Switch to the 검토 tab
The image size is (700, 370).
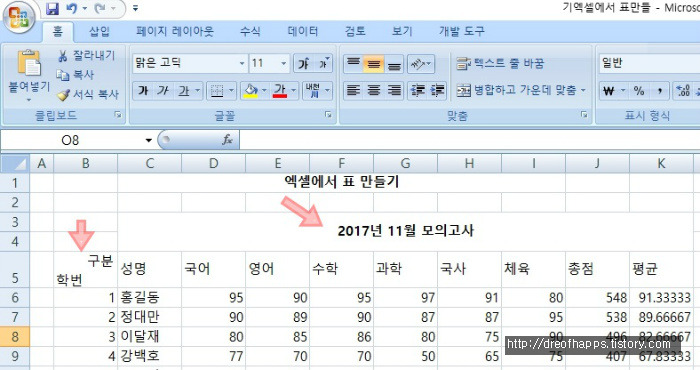coord(355,31)
